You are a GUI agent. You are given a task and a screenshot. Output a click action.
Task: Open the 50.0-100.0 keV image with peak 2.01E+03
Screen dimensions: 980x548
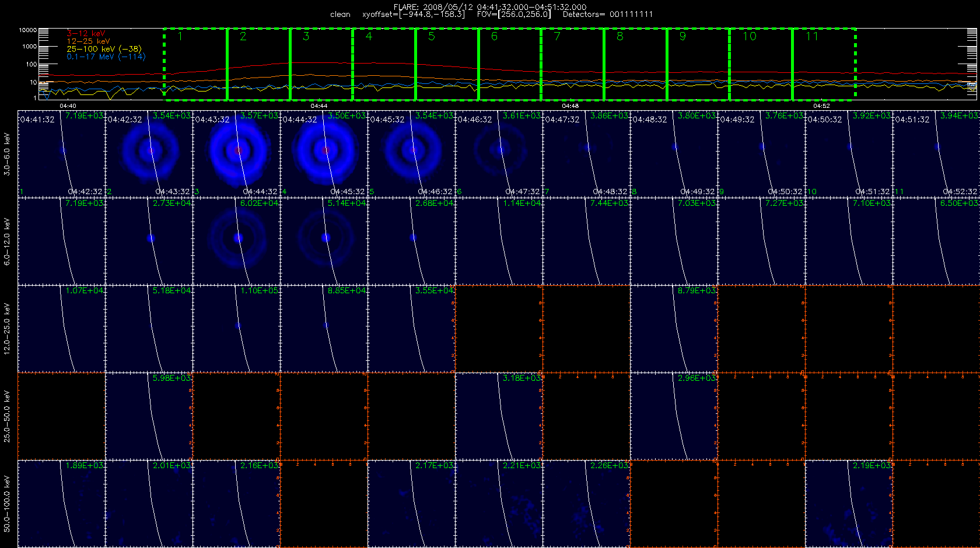[149, 504]
